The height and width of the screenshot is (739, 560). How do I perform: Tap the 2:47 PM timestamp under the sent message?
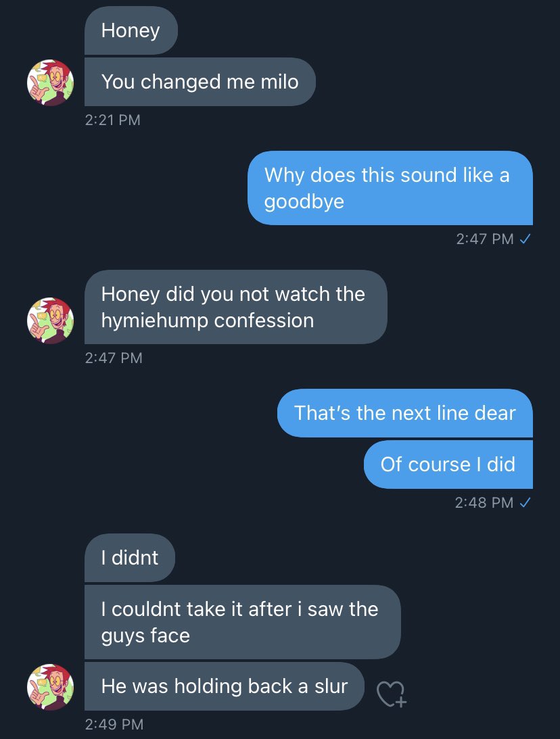(x=484, y=239)
